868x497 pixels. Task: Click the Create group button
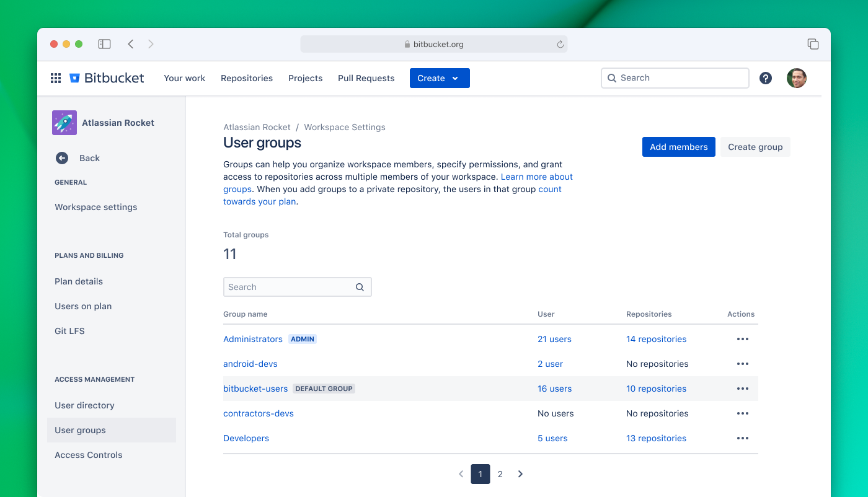(x=755, y=147)
